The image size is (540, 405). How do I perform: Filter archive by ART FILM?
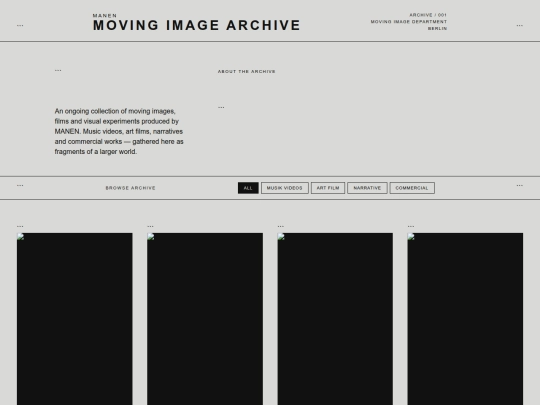point(328,188)
